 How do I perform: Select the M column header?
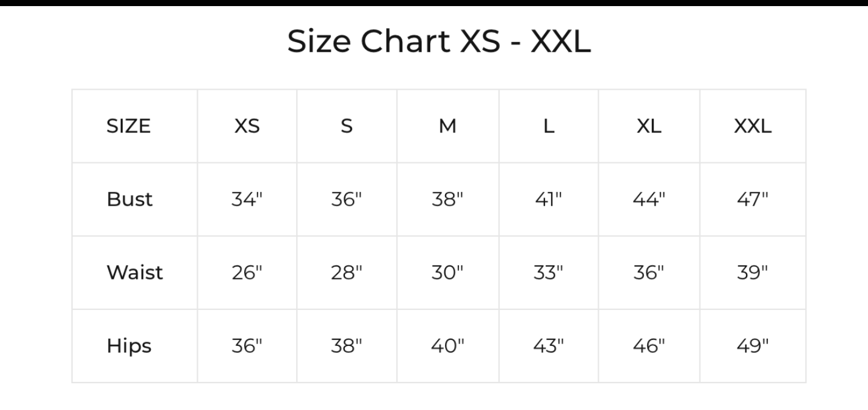[x=448, y=126]
